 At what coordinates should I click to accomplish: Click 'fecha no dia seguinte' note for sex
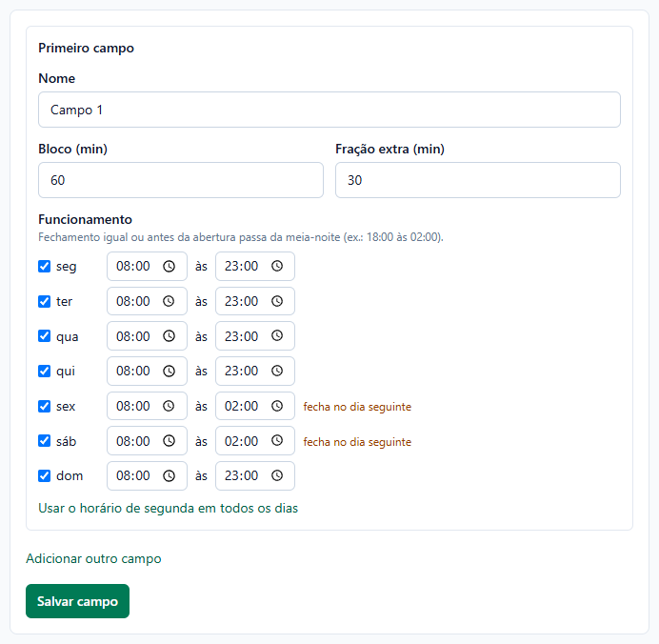click(x=357, y=407)
